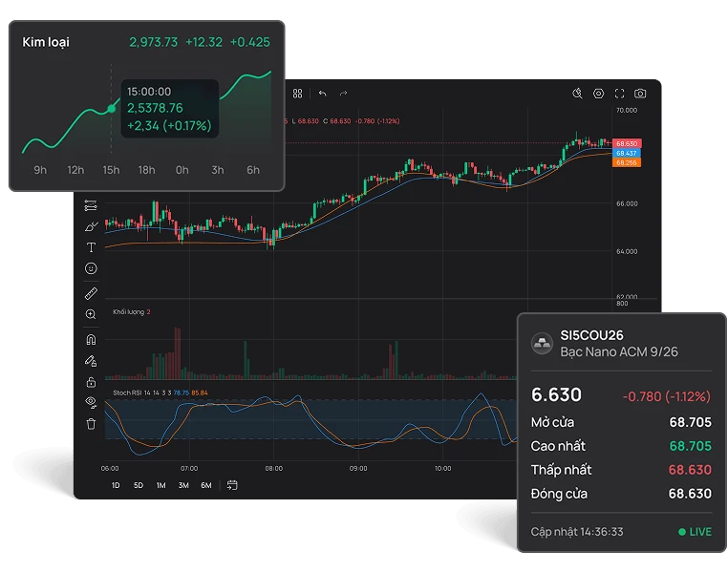Image resolution: width=728 pixels, height=573 pixels.
Task: Click the 70.000 price axis label
Action: click(627, 111)
